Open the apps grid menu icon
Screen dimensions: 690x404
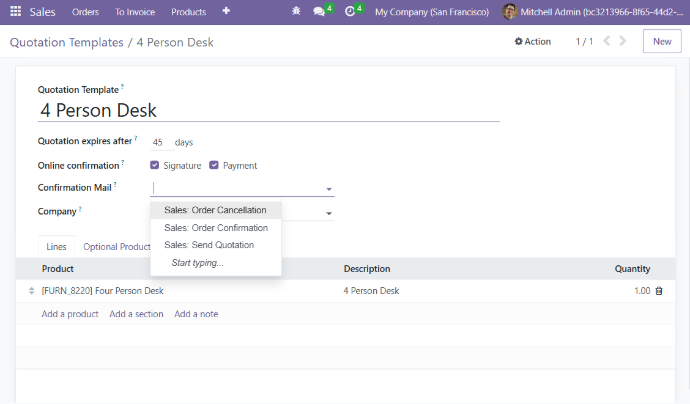(x=16, y=12)
